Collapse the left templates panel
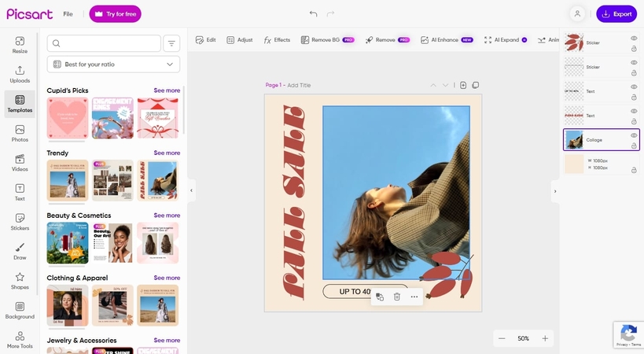Viewport: 644px width, 354px height. click(191, 190)
